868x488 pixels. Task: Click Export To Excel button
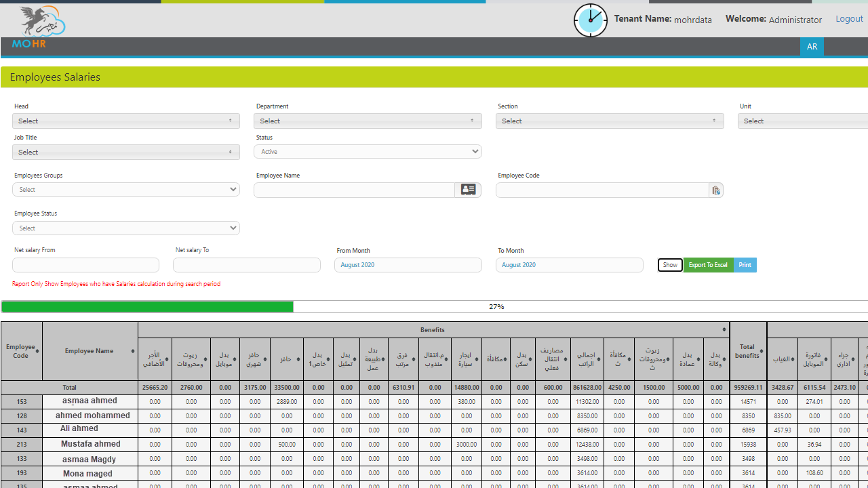(708, 265)
